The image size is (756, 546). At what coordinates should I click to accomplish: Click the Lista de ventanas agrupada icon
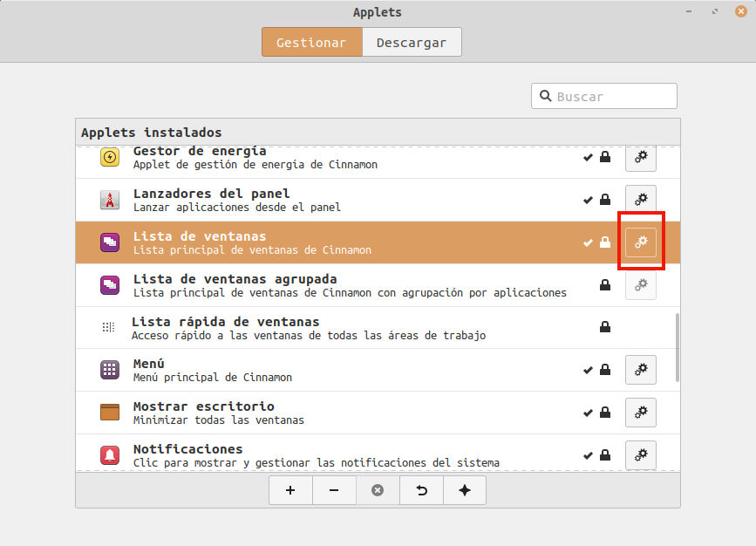[x=110, y=285]
